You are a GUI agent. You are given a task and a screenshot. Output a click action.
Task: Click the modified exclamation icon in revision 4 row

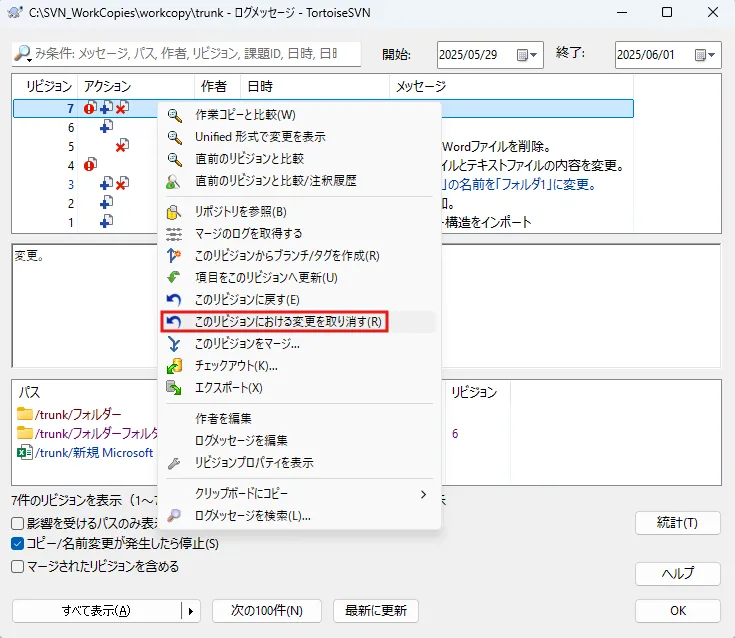click(90, 165)
